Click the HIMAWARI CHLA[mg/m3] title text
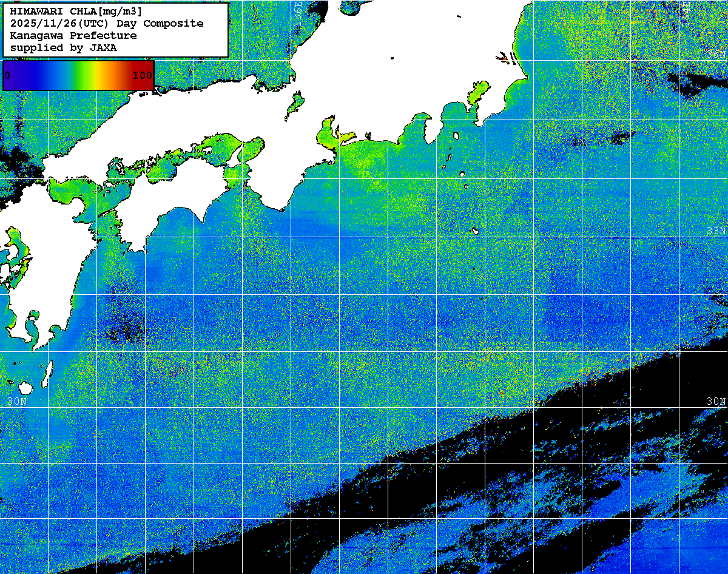The image size is (728, 574). point(76,11)
